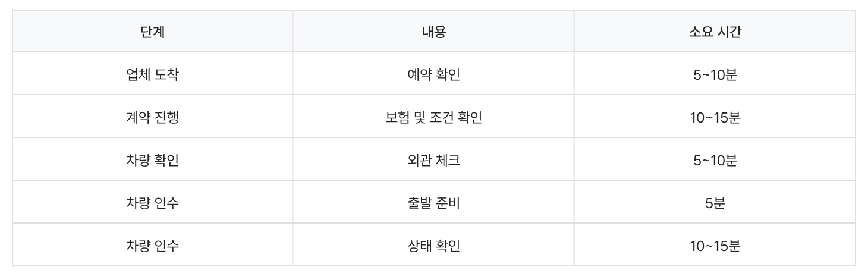Click the 상태 확인 cell

point(433,245)
